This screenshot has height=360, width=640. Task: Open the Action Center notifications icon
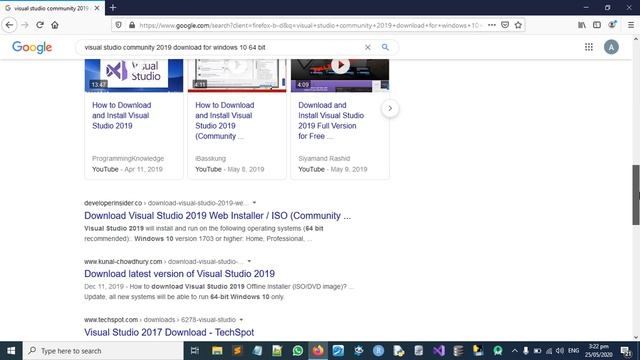point(626,351)
